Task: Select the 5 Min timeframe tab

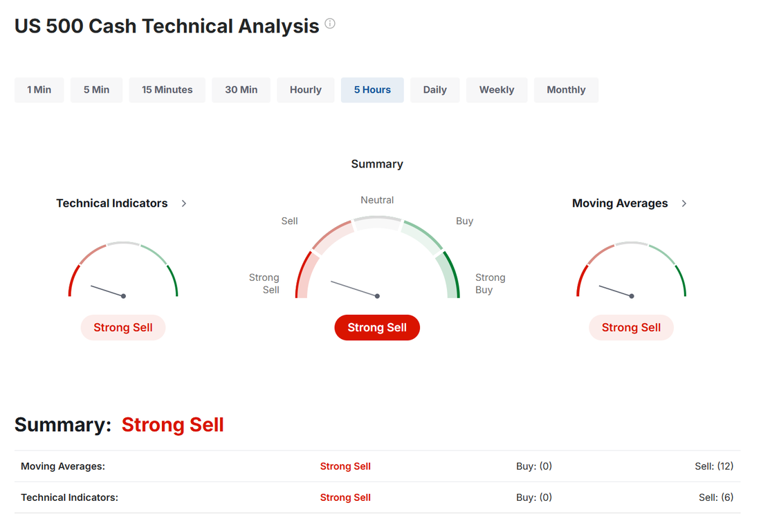Action: [97, 90]
